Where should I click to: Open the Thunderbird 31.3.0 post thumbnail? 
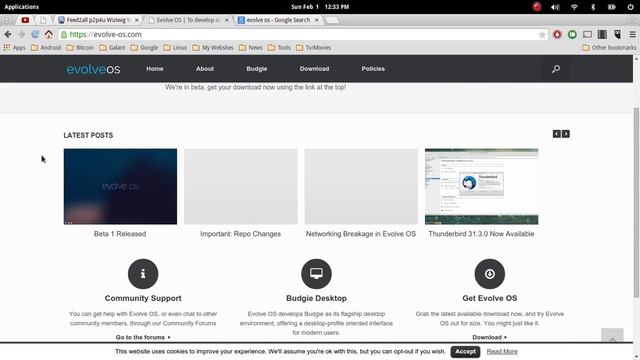(x=482, y=187)
